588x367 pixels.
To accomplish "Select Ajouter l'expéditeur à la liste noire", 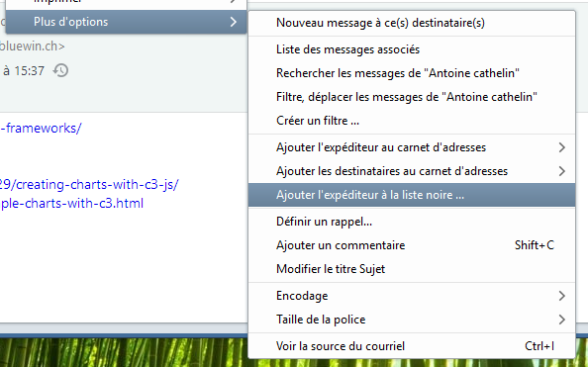I will (x=412, y=195).
